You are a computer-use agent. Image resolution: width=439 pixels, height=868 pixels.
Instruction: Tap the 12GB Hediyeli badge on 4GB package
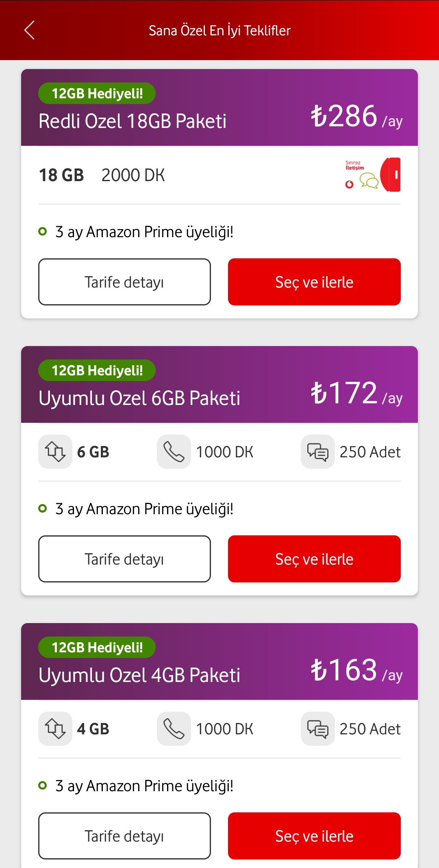click(x=97, y=647)
